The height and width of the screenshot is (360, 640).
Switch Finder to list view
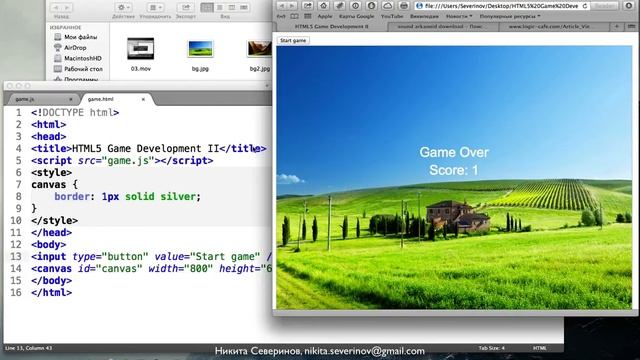coord(220,7)
